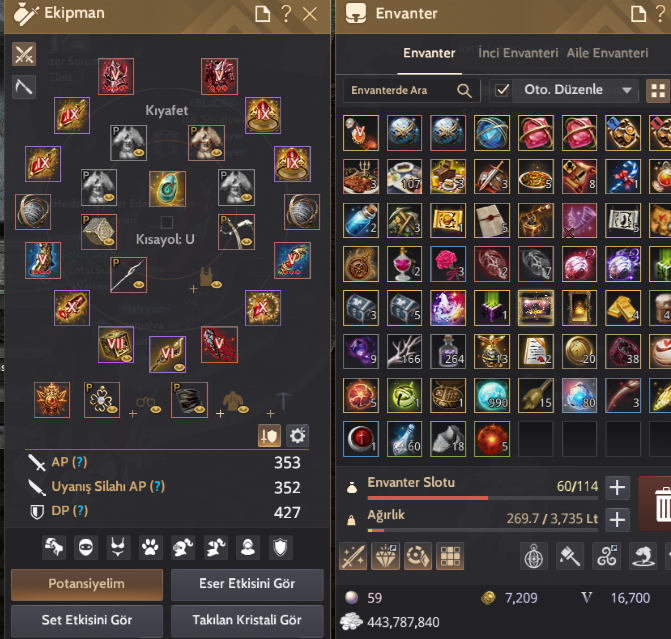
Task: Click the Takılan Kristali Gör button
Action: [x=247, y=620]
